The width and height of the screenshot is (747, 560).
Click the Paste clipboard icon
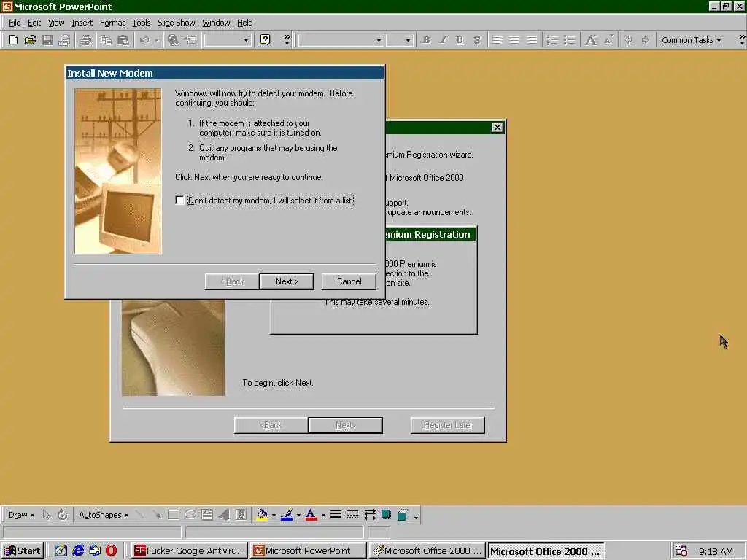point(123,40)
